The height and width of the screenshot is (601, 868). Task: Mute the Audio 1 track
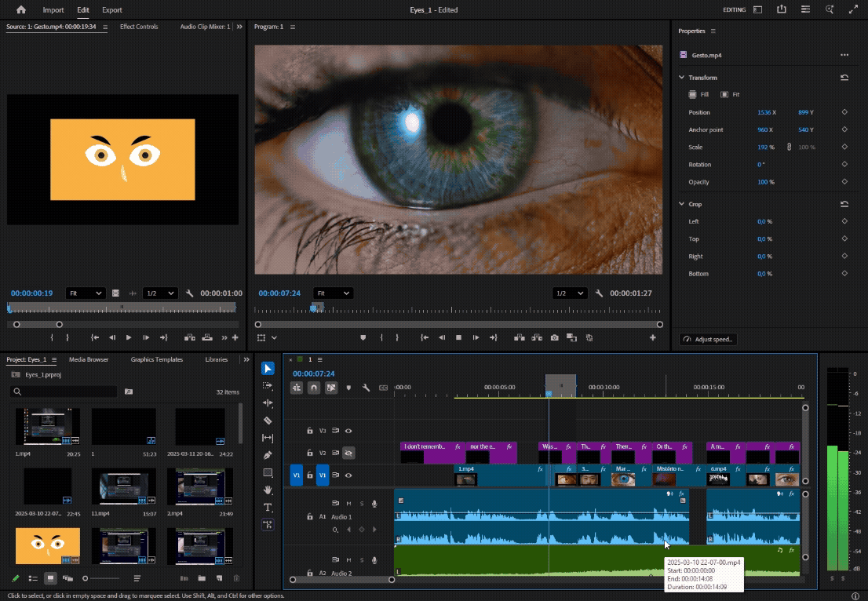(348, 504)
